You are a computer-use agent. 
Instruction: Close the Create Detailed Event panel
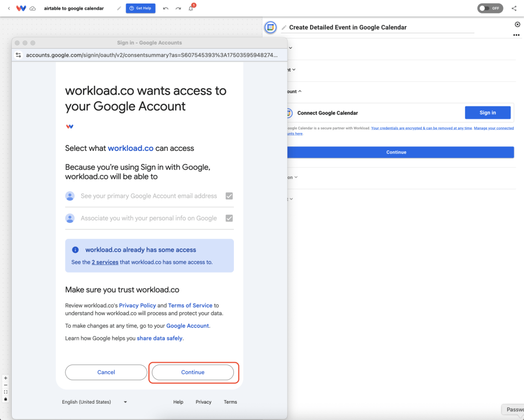pyautogui.click(x=517, y=25)
